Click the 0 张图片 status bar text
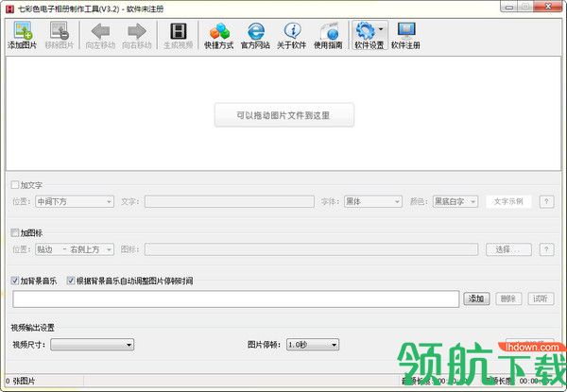This screenshot has height=392, width=567. point(20,381)
